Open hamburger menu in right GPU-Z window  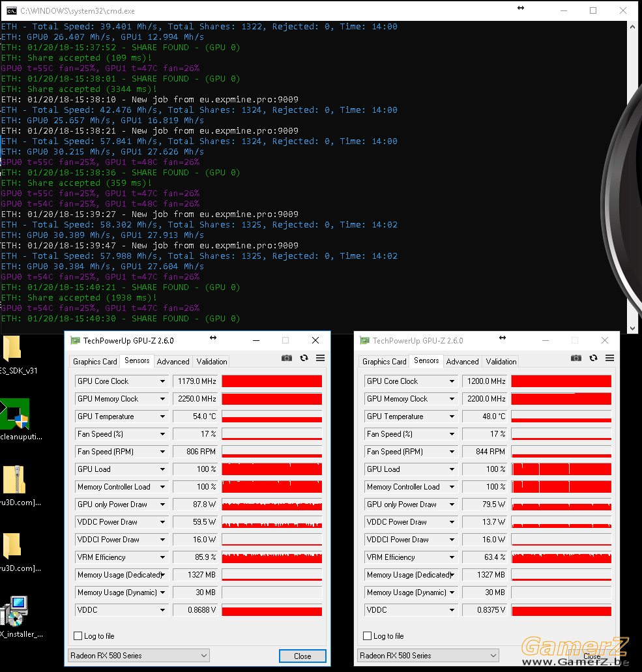pyautogui.click(x=610, y=358)
